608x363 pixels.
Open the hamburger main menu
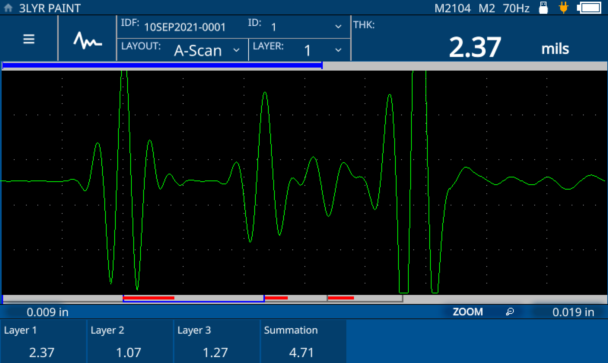click(x=29, y=39)
